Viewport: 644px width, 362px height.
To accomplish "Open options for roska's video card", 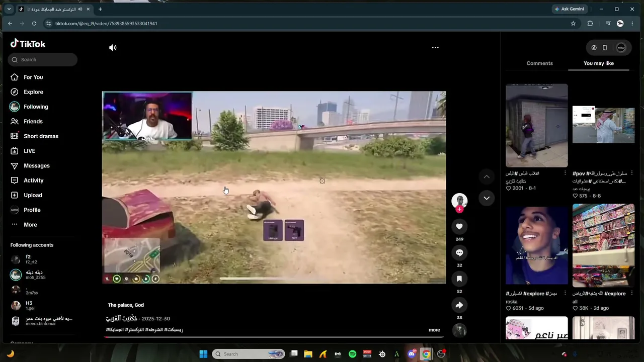I will click(x=565, y=293).
